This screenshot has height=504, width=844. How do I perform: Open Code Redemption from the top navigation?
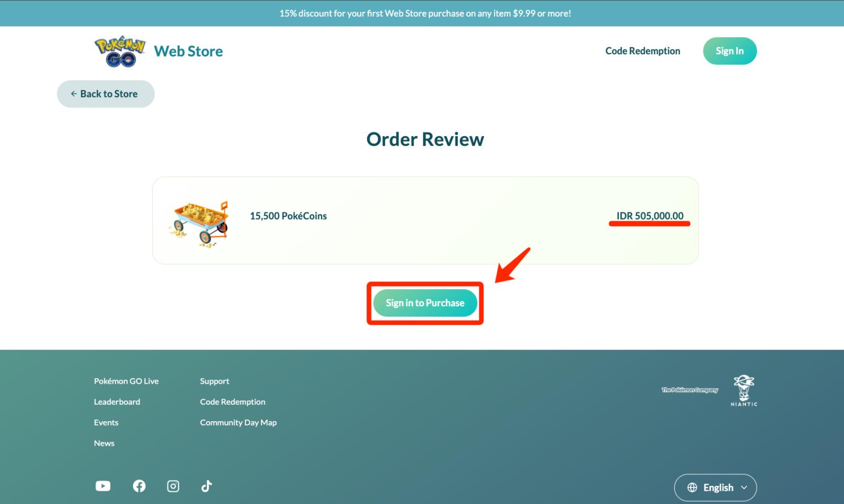tap(642, 51)
